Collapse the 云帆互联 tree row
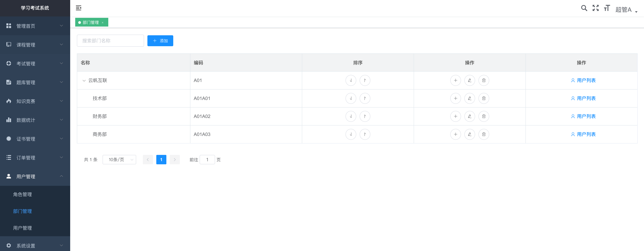The width and height of the screenshot is (644, 251). (x=84, y=81)
